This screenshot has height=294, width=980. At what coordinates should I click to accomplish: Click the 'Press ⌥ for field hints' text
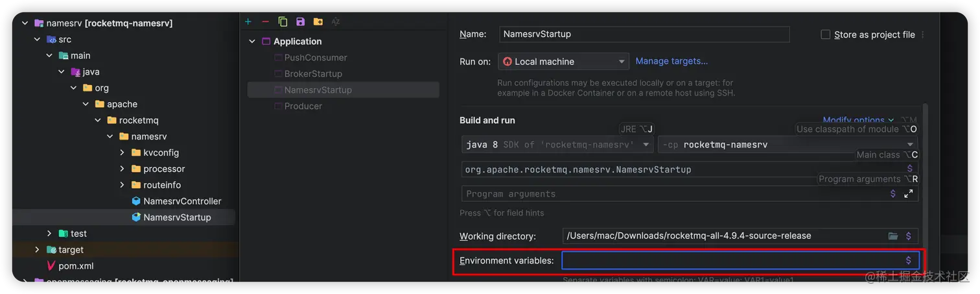point(502,213)
